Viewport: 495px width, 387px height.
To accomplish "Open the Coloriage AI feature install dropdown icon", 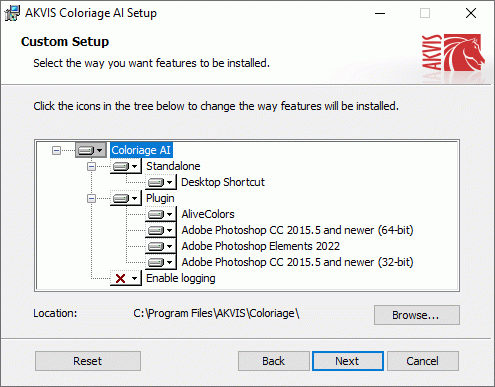I will coord(91,150).
